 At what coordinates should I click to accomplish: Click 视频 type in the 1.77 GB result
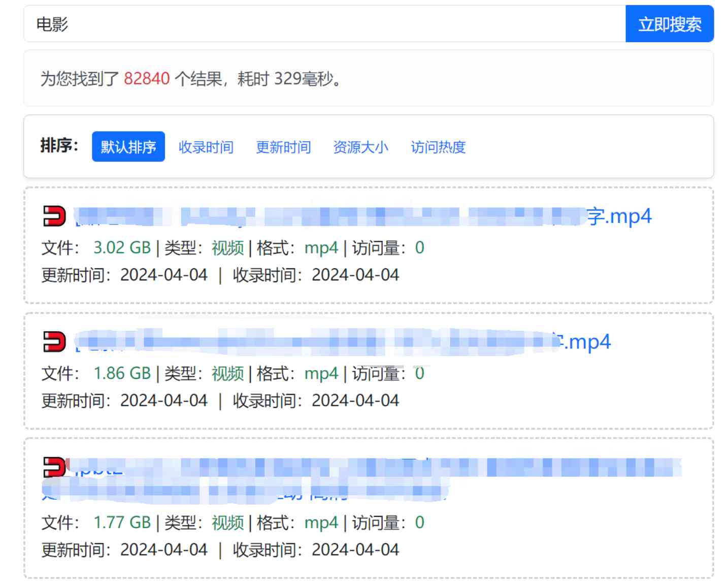(228, 523)
